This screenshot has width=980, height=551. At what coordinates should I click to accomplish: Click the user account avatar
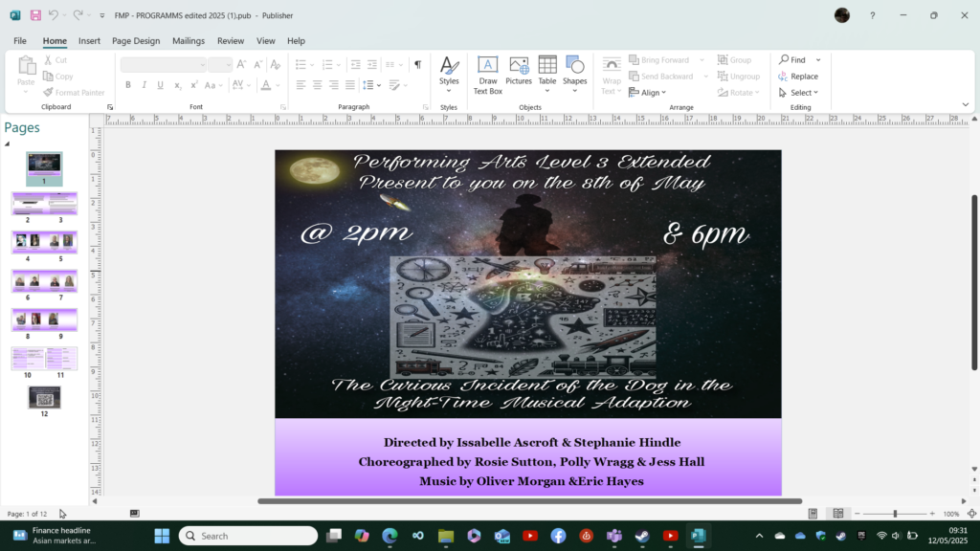point(842,15)
